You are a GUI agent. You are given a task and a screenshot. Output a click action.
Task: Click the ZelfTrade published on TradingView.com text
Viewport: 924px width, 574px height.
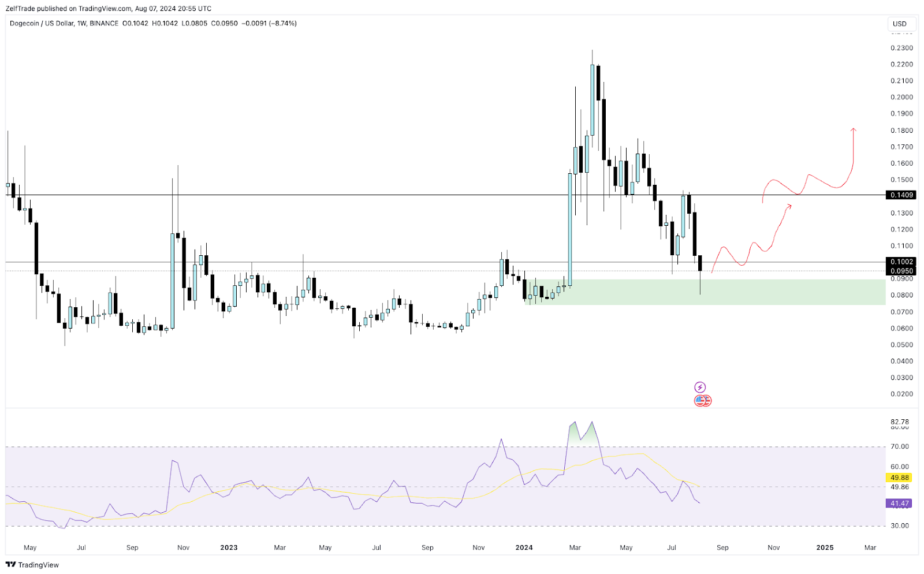(x=108, y=9)
